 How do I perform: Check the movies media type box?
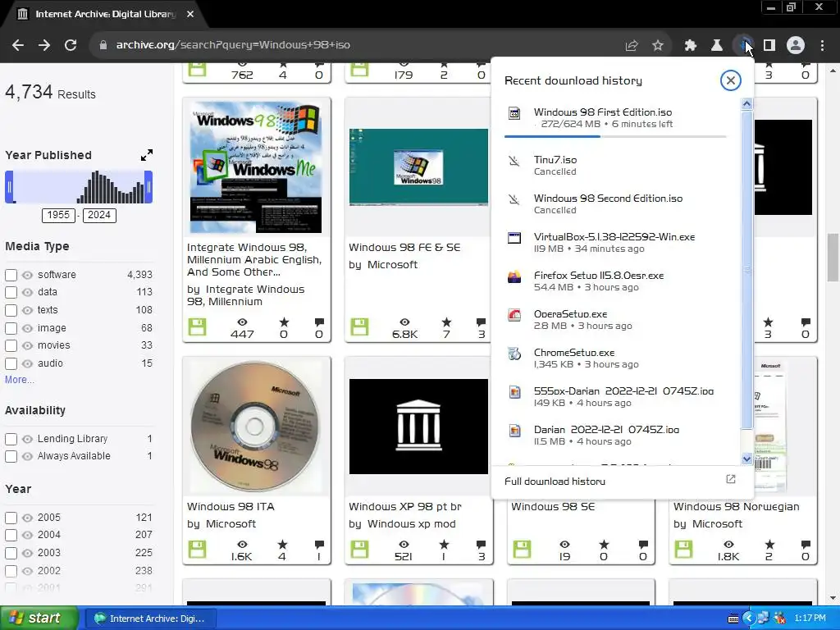coord(11,345)
